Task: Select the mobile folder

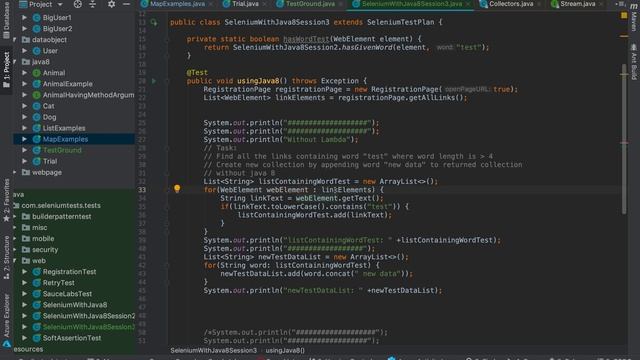Action: (43, 238)
